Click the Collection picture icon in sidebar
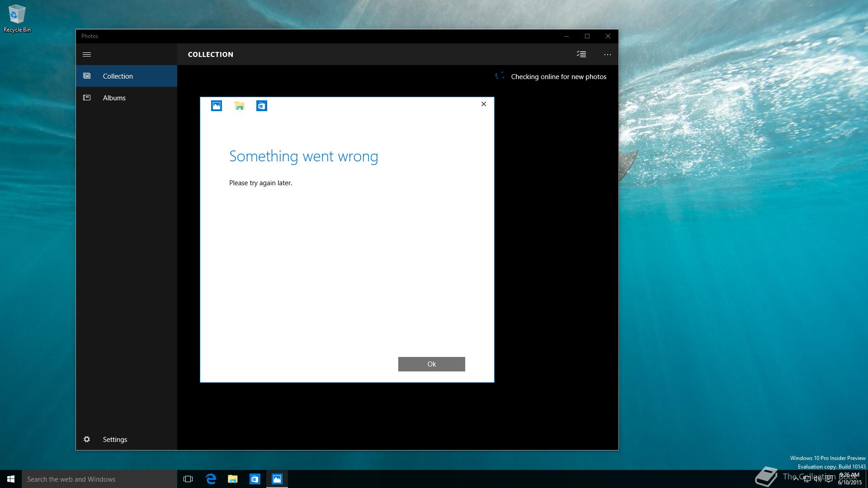Viewport: 868px width, 488px height. point(87,76)
